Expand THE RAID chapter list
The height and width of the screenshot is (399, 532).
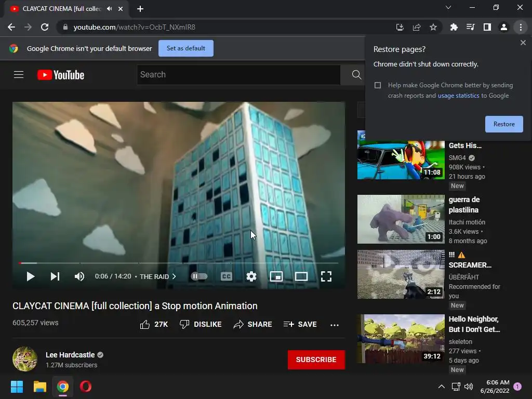158,276
